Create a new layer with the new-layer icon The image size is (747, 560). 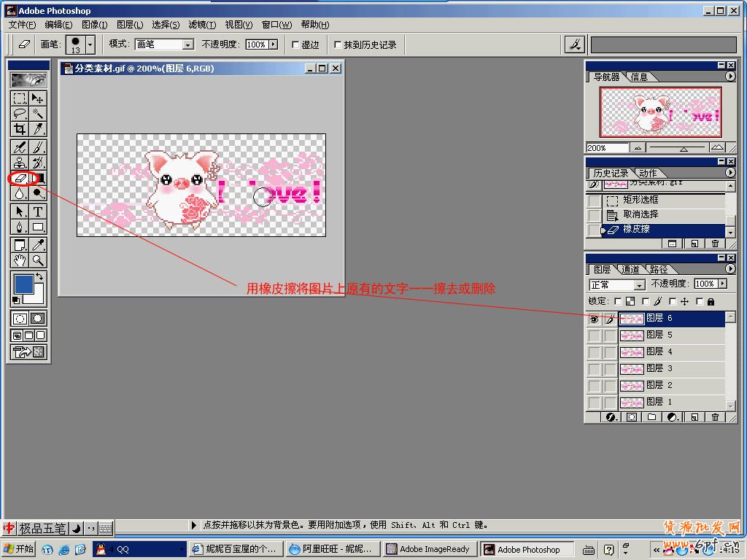[x=694, y=417]
